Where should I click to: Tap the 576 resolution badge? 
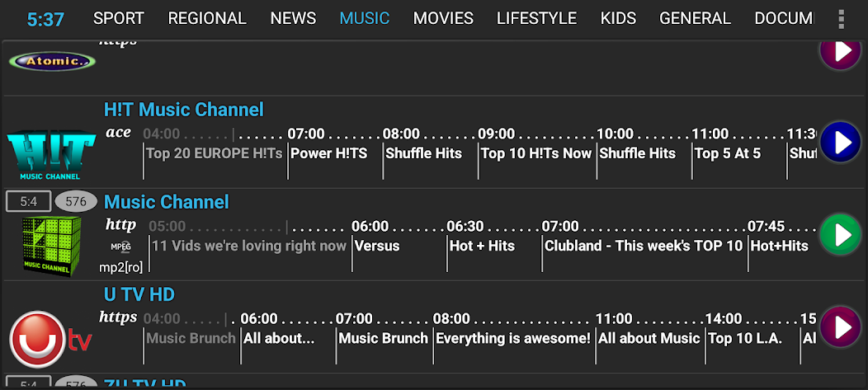tap(76, 201)
